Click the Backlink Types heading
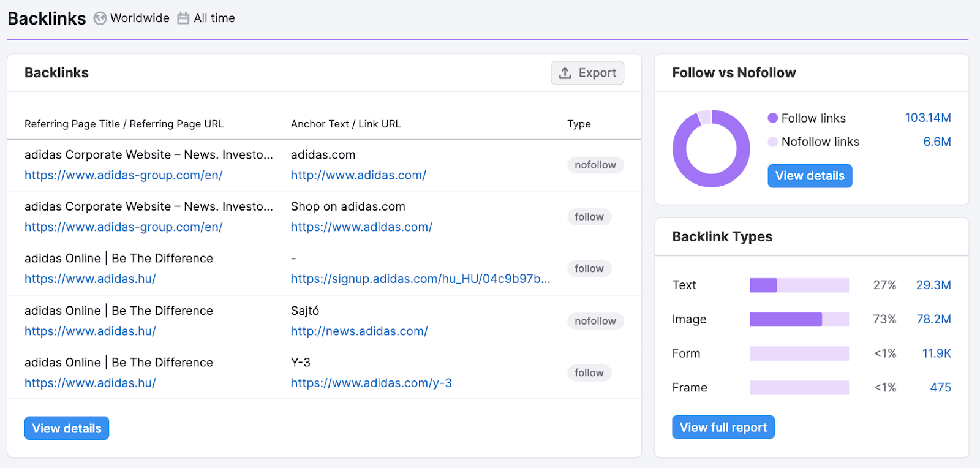This screenshot has height=468, width=980. [722, 237]
